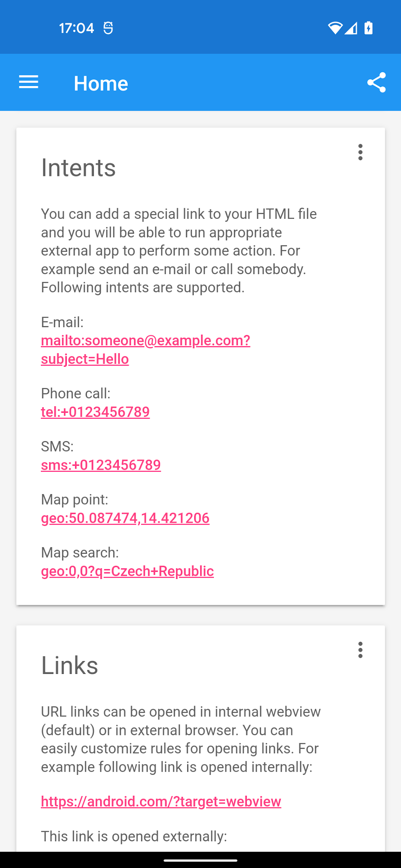Screen dimensions: 401x868
Task: Tap the battery icon in the status bar
Action: pos(368,27)
